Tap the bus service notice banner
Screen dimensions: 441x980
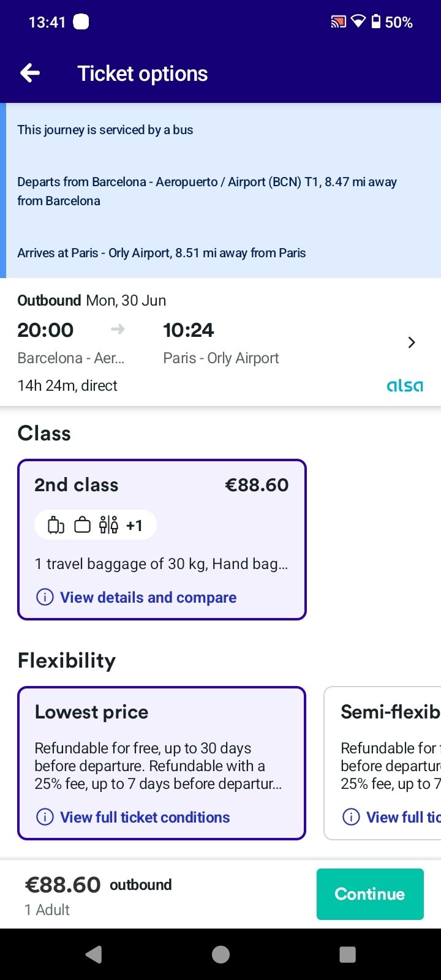(x=221, y=190)
